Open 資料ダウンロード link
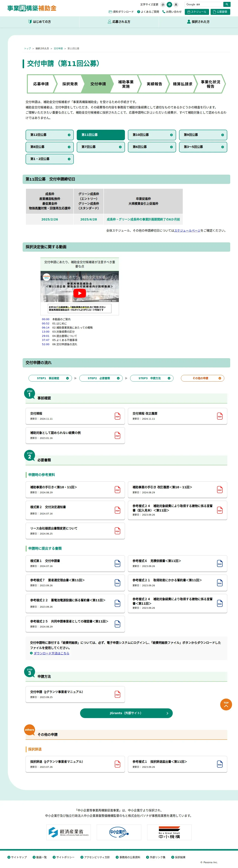The width and height of the screenshot is (238, 868). click(121, 12)
